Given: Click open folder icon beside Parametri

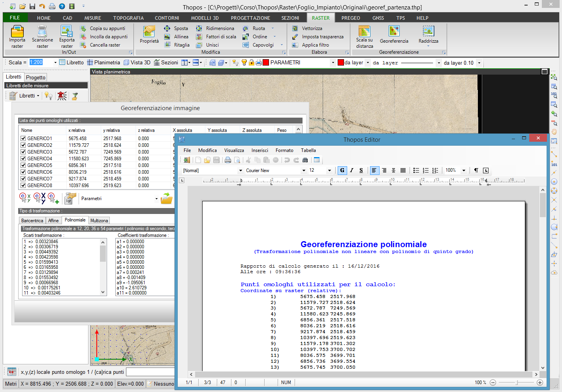Looking at the screenshot, I should [167, 198].
